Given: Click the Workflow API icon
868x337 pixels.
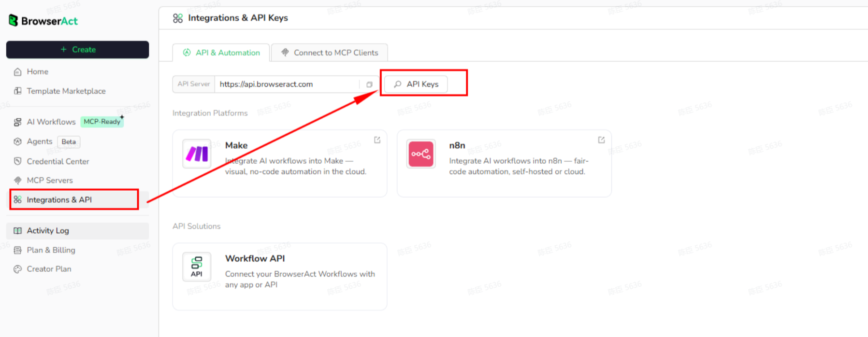Looking at the screenshot, I should (197, 267).
